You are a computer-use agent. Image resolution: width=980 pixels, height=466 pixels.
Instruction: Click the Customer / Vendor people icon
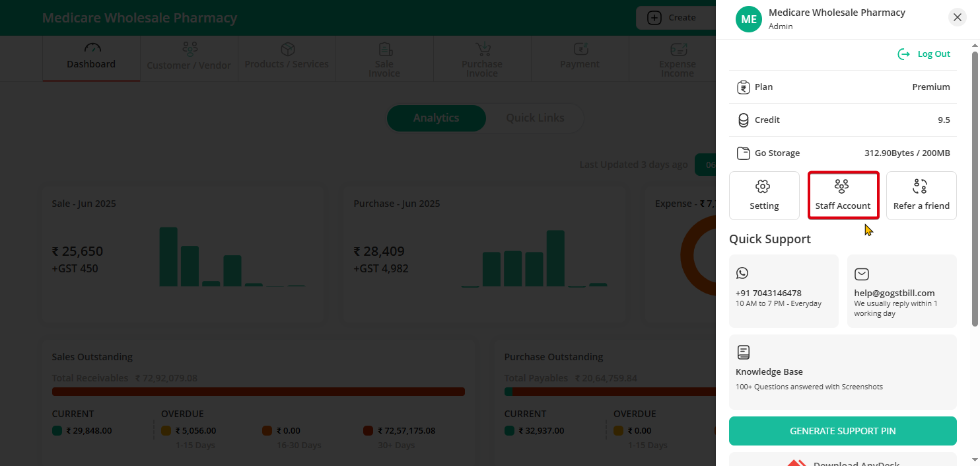(190, 49)
